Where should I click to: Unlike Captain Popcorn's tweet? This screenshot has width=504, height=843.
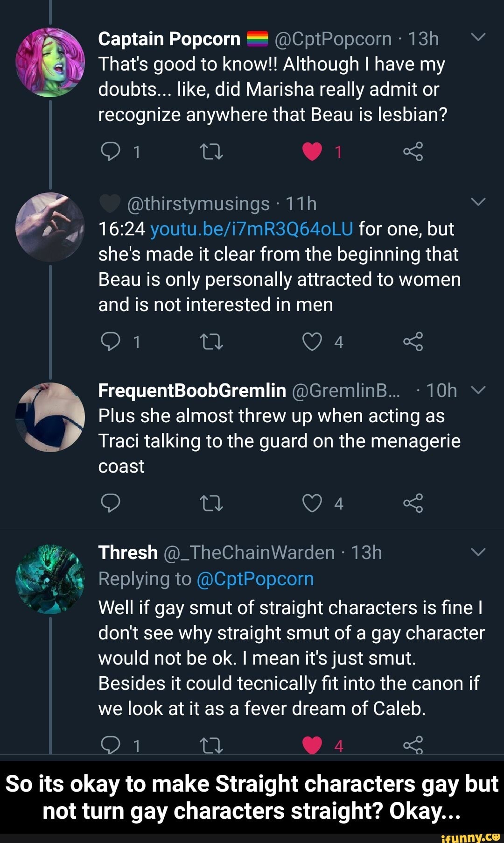pos(312,152)
